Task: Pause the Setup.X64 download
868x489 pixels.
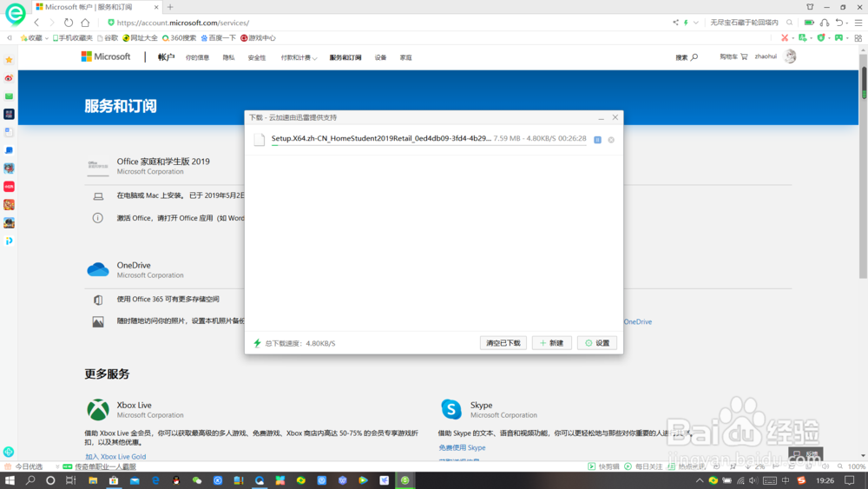Action: pos(597,140)
